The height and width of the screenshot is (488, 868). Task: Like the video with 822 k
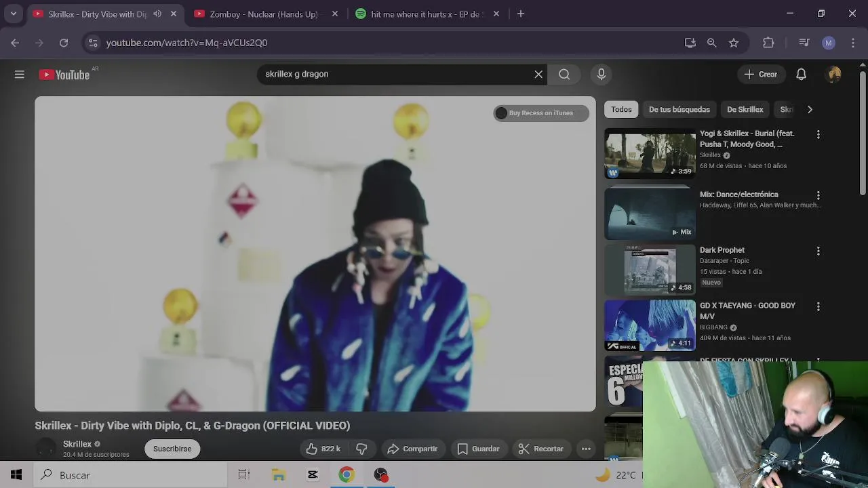click(323, 449)
